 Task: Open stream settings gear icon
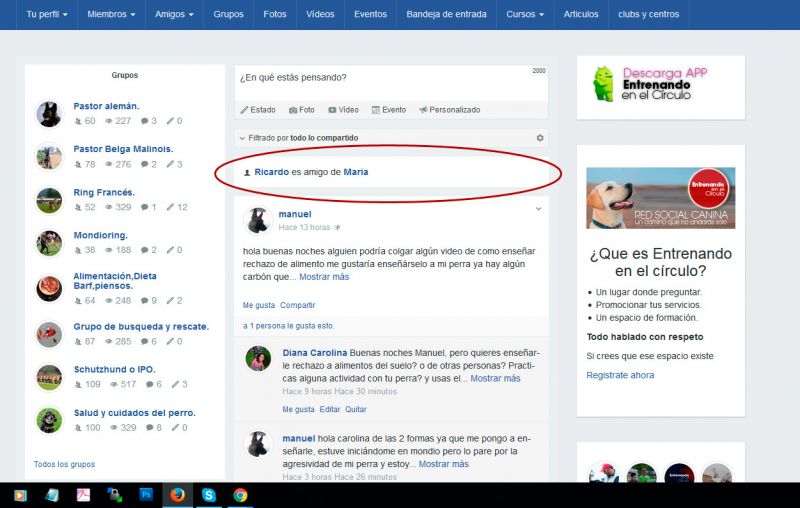tap(540, 138)
